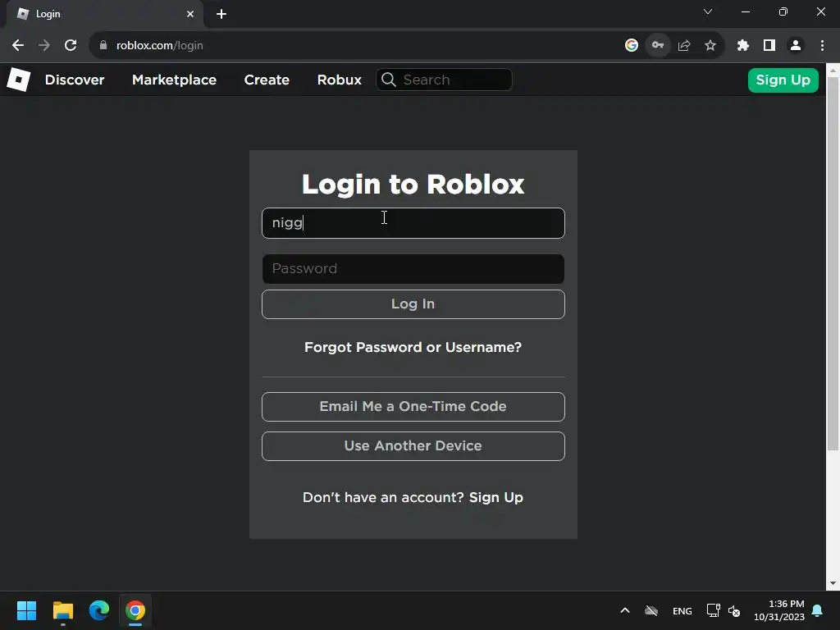Image resolution: width=840 pixels, height=630 pixels.
Task: Click the scrollbar up arrow
Action: (833, 71)
